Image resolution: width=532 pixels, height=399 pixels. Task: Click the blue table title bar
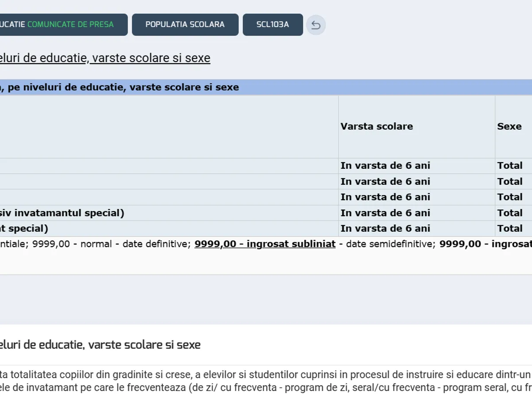266,87
